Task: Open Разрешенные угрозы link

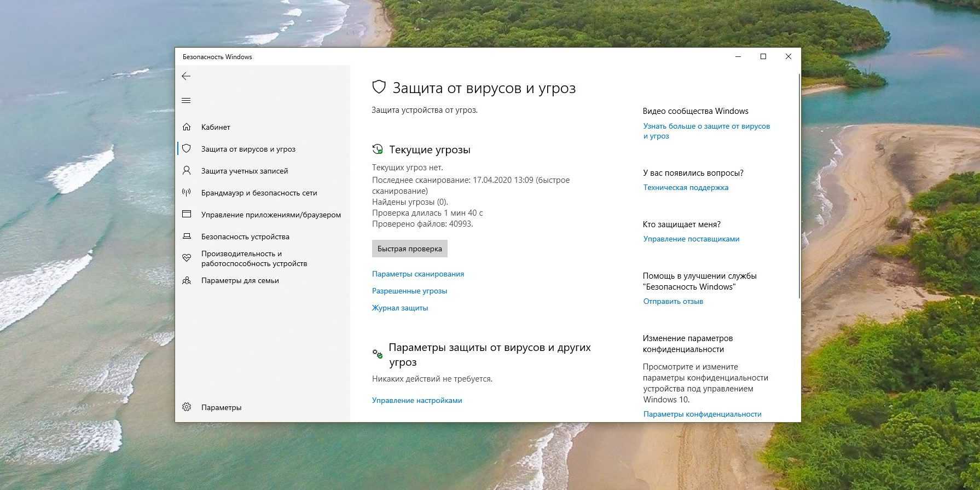Action: (x=409, y=291)
